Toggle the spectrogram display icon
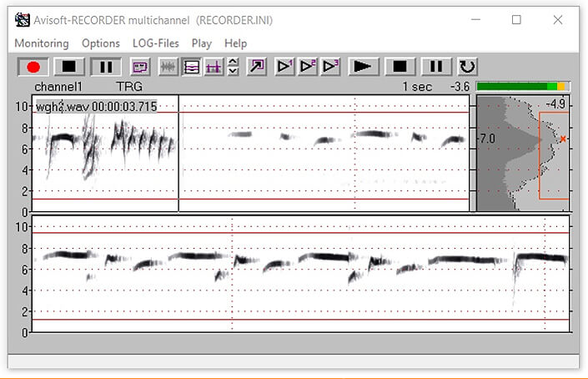 [190, 67]
